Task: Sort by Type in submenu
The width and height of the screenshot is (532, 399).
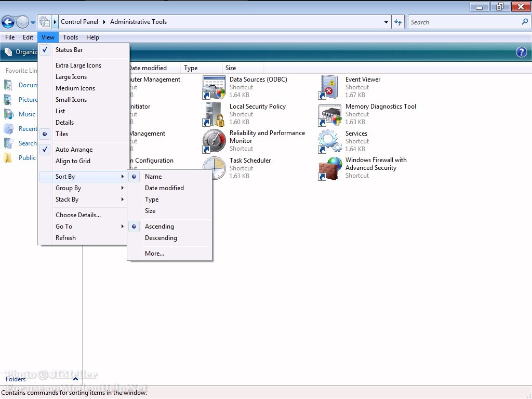Action: pyautogui.click(x=170, y=199)
